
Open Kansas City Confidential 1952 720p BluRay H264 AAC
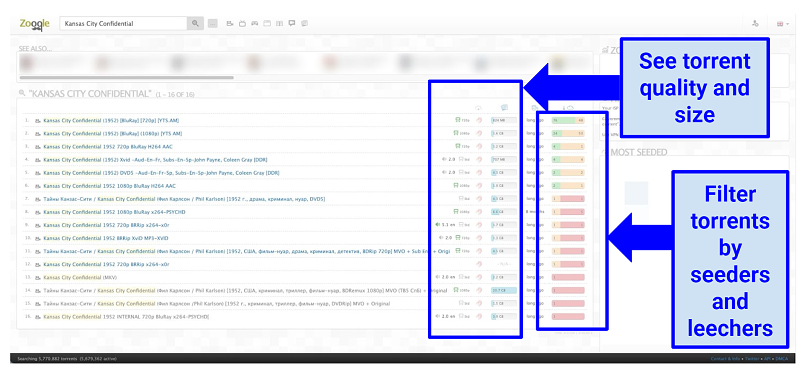coord(108,147)
